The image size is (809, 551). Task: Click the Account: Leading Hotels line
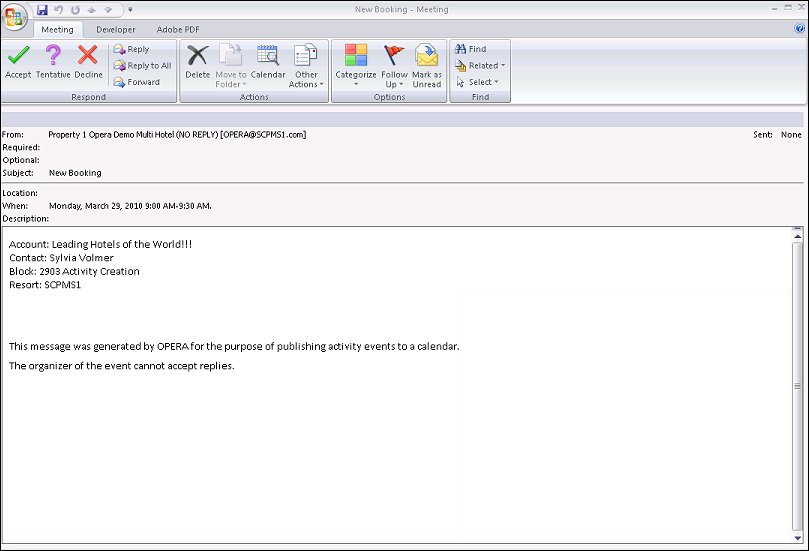(x=101, y=245)
